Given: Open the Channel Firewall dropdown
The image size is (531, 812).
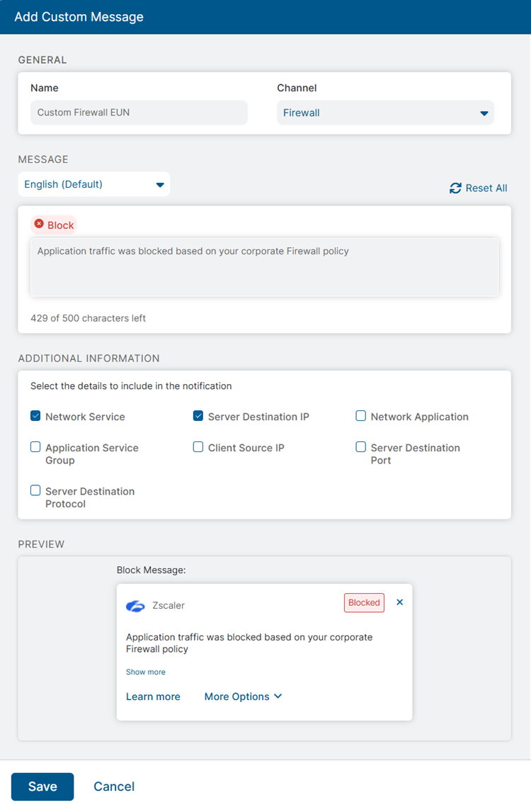Looking at the screenshot, I should (385, 113).
